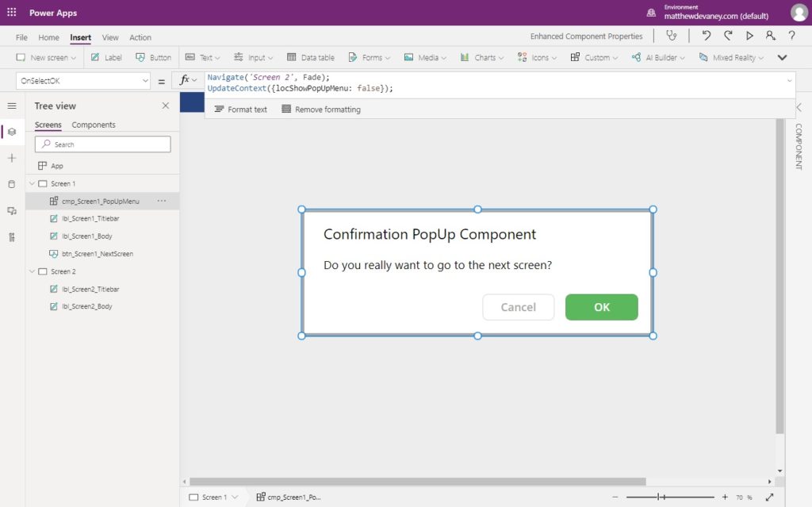Switch to the Components tab
The width and height of the screenshot is (812, 507).
pyautogui.click(x=94, y=125)
